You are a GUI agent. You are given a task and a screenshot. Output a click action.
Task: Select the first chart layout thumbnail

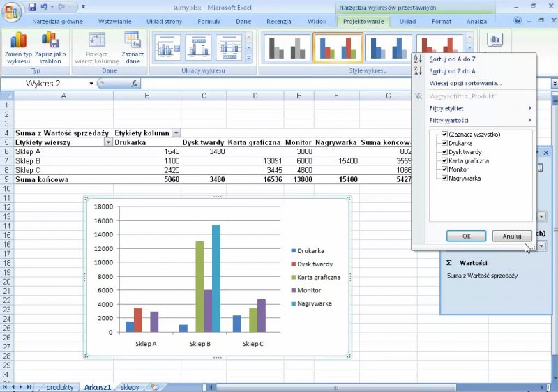click(167, 47)
